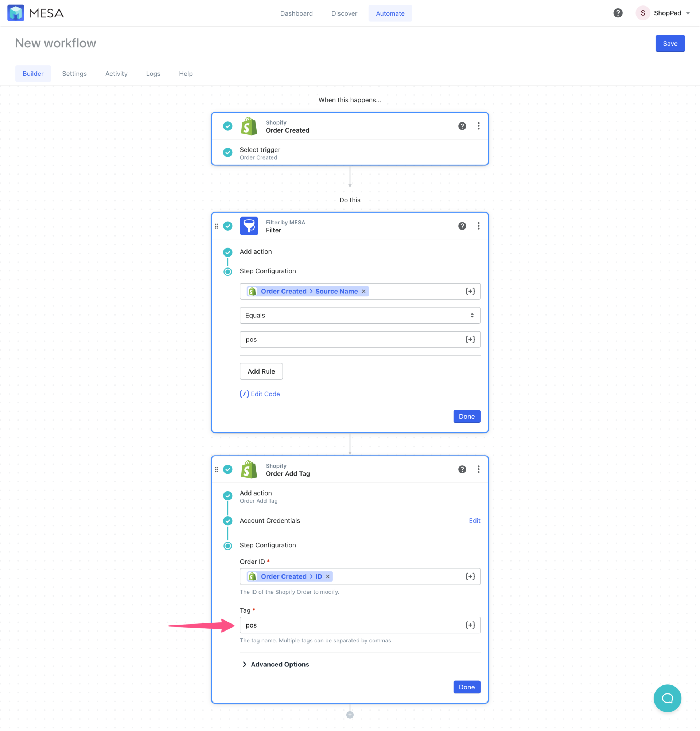The image size is (700, 731).
Task: Open the chat support bubble
Action: 668,698
